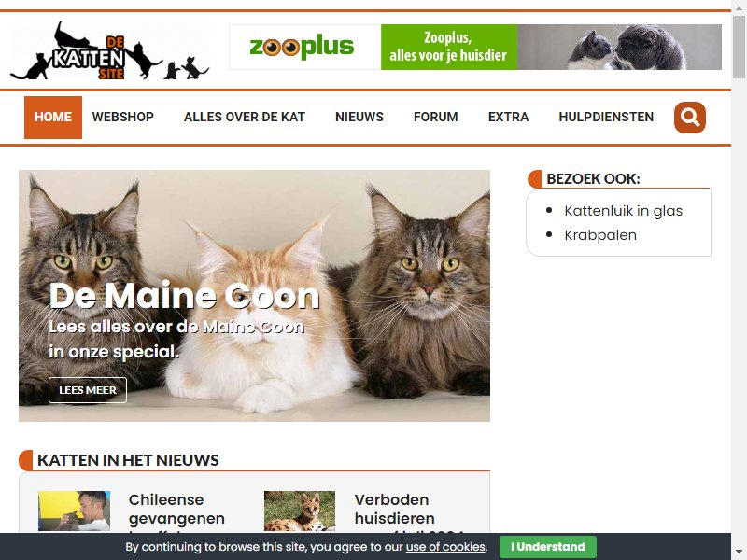Open use of cookies link

[x=445, y=547]
